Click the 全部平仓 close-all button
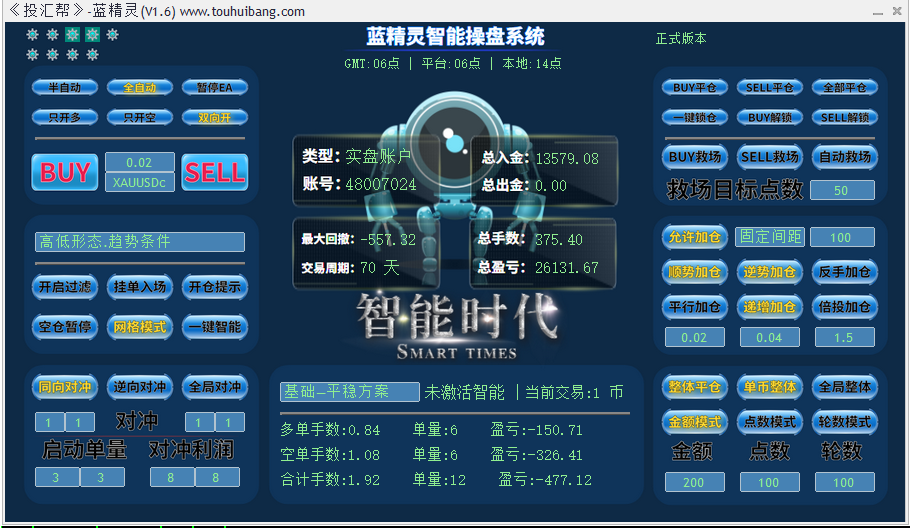 (844, 88)
